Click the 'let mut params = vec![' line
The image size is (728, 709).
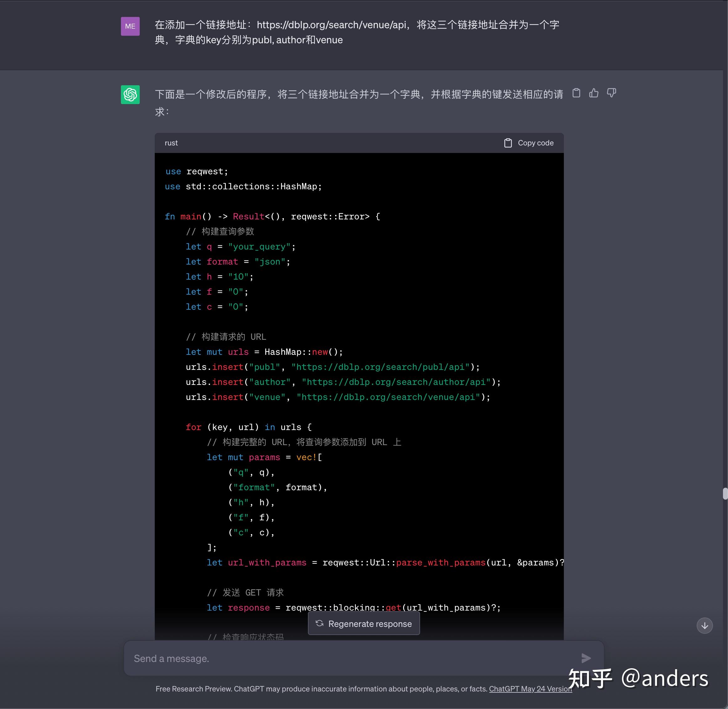coord(264,457)
